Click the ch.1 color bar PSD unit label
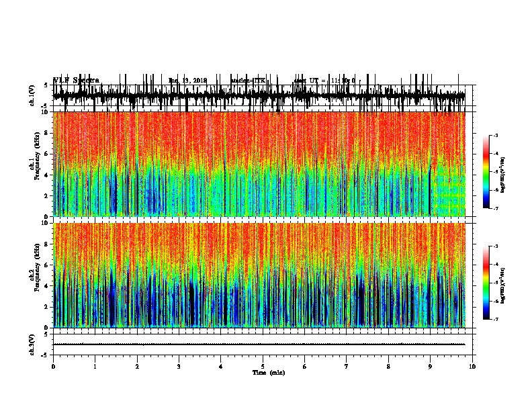The height and width of the screenshot is (411, 532). [x=502, y=175]
